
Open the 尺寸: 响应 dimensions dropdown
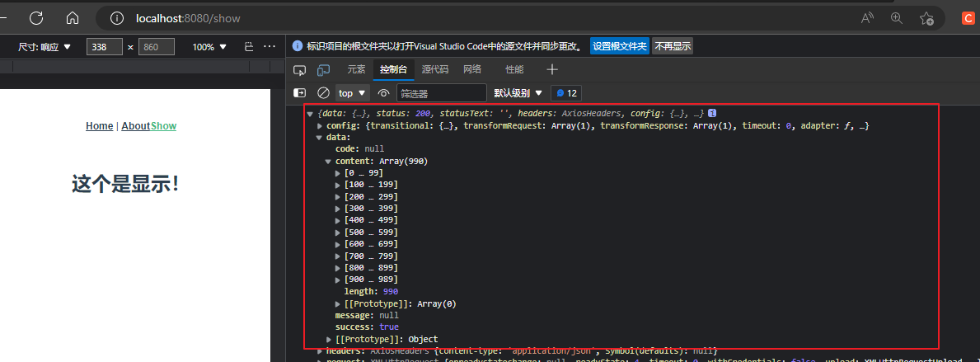tap(45, 47)
